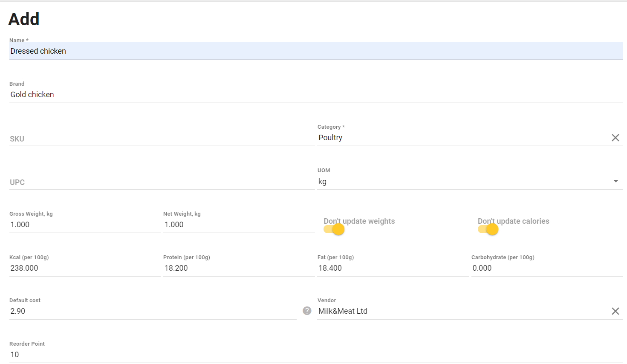Click the empty UPC field

(128, 182)
